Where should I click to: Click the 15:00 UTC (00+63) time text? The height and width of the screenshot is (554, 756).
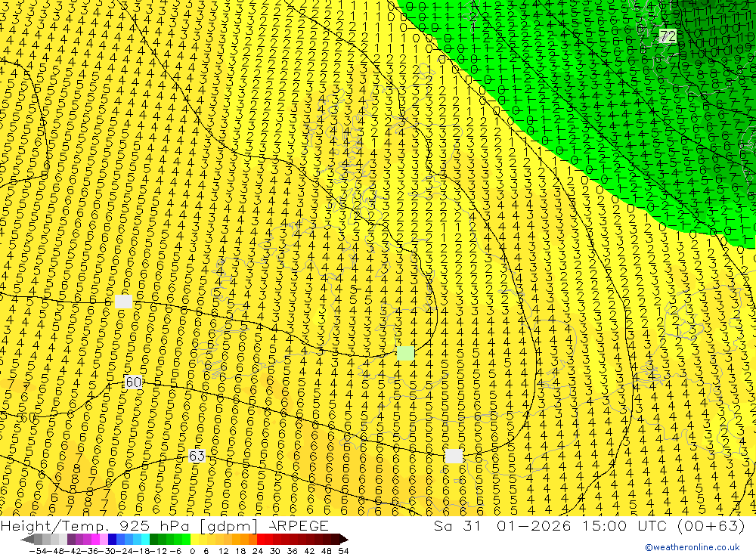664,525
